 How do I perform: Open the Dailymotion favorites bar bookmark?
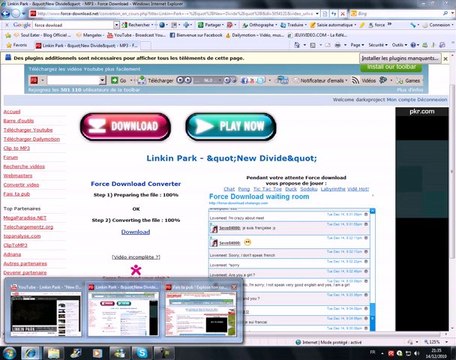pyautogui.click(x=255, y=35)
